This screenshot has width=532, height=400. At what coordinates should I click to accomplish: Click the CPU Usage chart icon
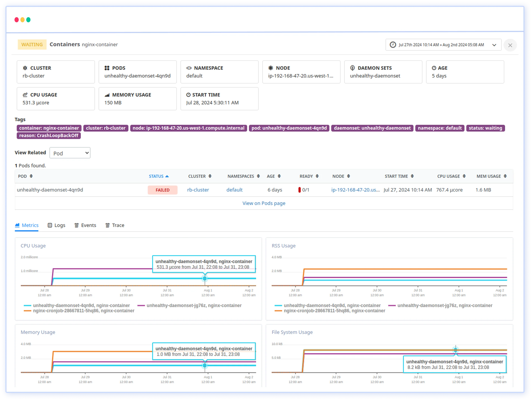[x=25, y=95]
